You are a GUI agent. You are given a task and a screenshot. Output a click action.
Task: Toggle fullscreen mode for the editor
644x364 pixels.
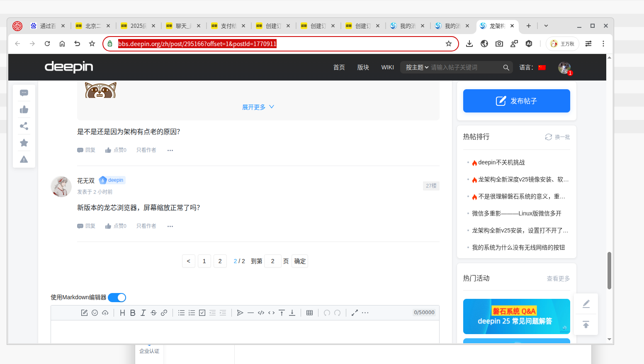[355, 313]
